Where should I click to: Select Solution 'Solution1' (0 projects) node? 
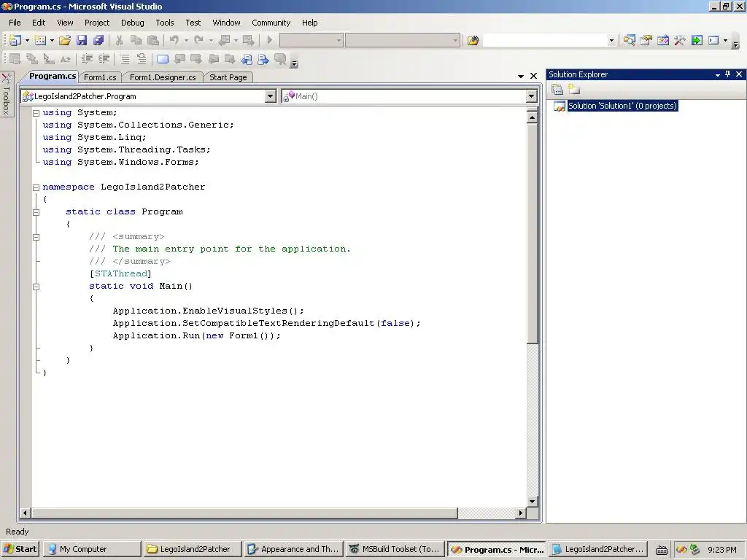622,106
